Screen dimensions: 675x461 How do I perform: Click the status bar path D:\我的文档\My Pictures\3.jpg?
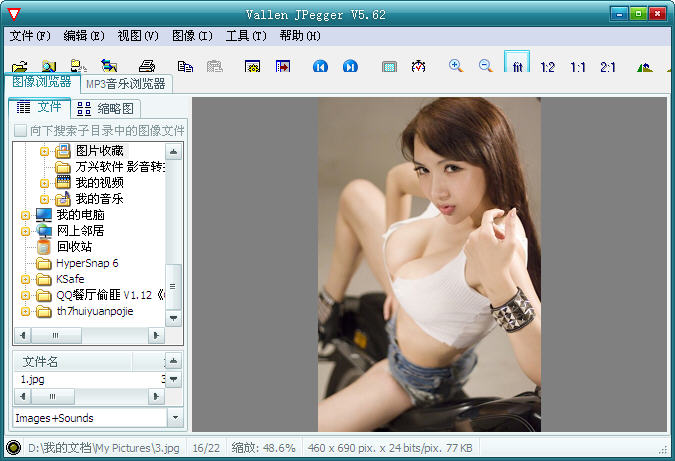pos(104,448)
